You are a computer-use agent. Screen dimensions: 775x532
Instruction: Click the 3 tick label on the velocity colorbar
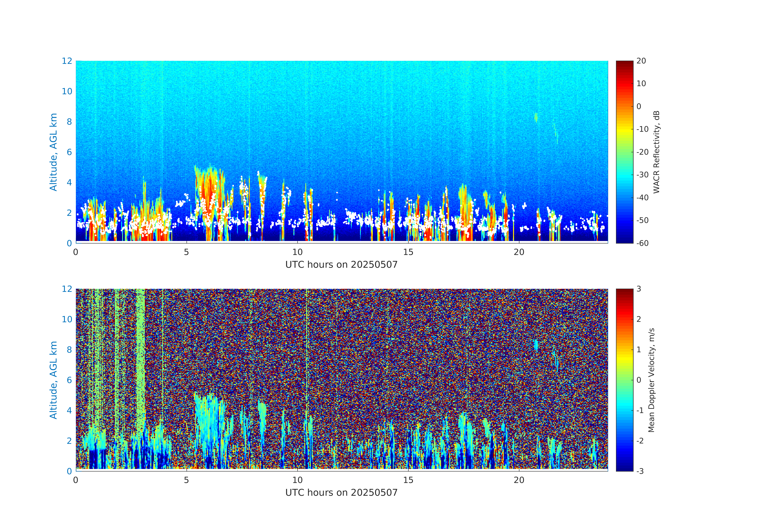tap(639, 289)
